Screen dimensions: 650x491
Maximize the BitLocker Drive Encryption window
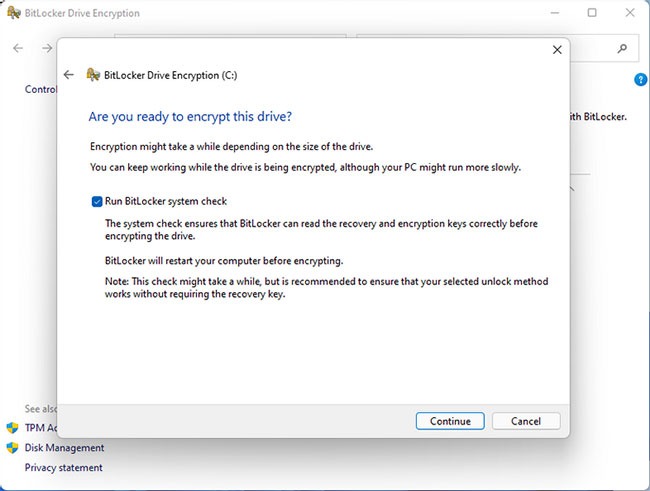[592, 13]
